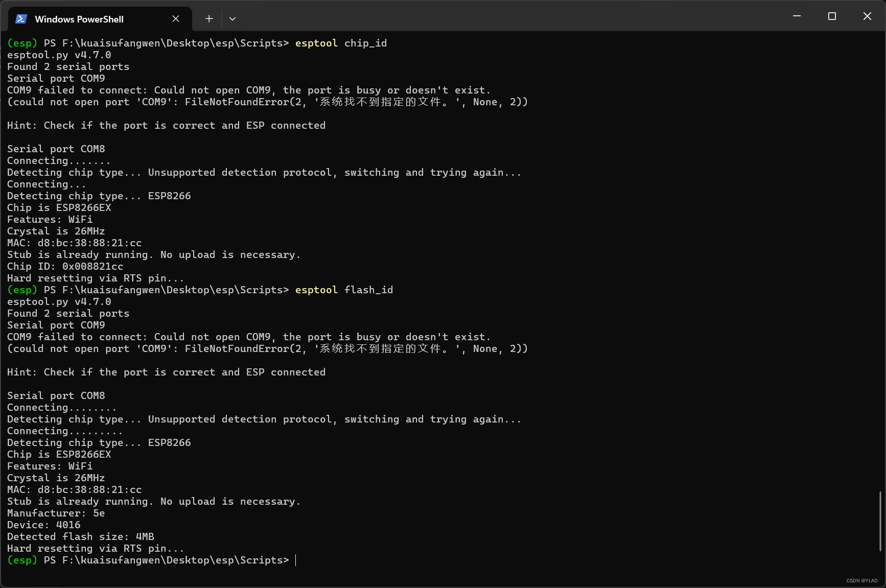Maximize the terminal window
The image size is (886, 588).
[x=832, y=16]
